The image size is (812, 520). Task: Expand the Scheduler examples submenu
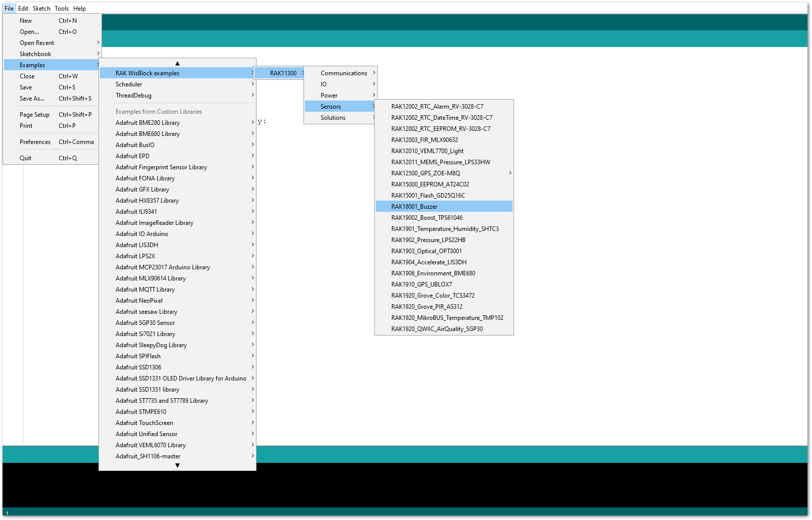(x=177, y=84)
